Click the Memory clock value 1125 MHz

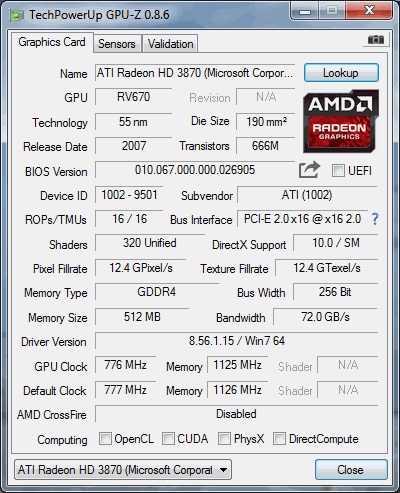[x=237, y=365]
